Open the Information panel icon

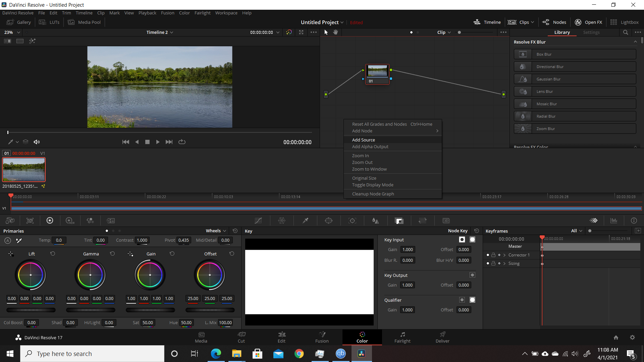634,221
